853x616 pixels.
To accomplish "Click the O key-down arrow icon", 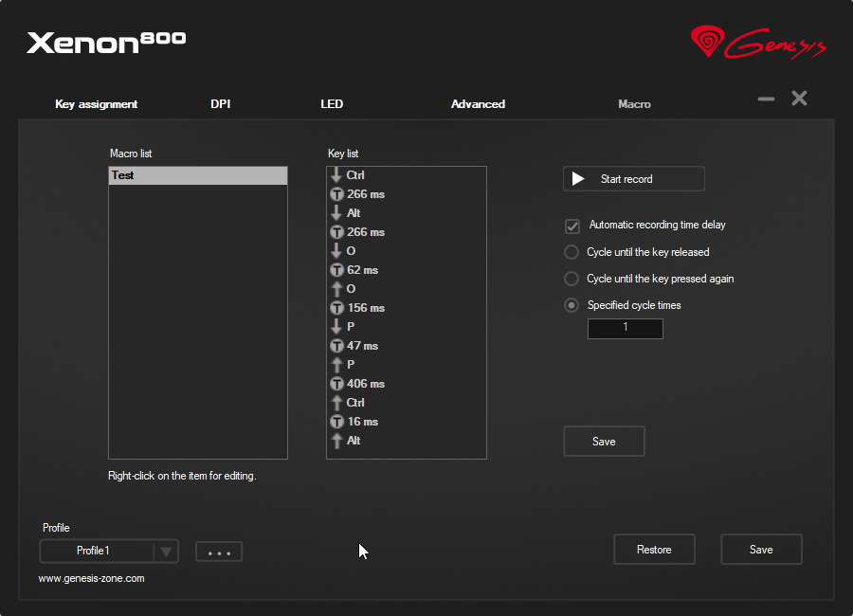I will click(x=336, y=251).
